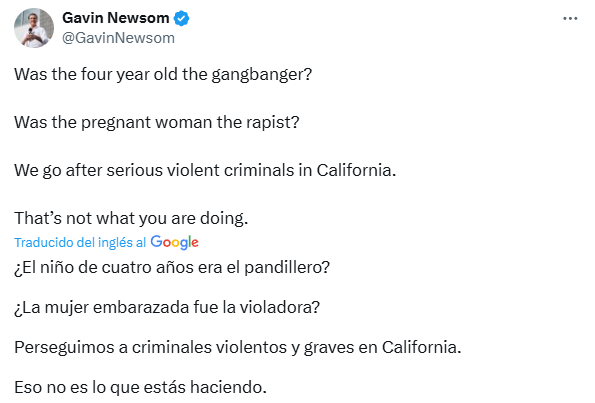Click the line 'We go after serious violent criminals'
This screenshot has width=595, height=403.
point(205,170)
